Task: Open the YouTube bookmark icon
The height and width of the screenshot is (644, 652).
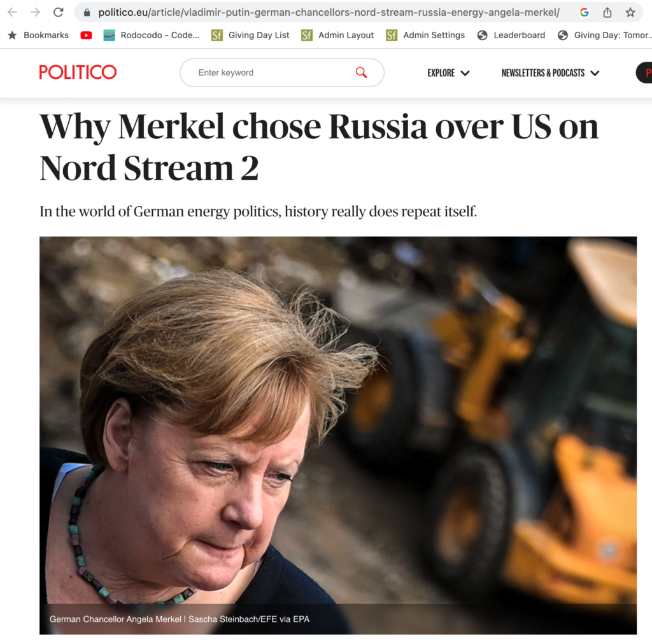Action: [x=86, y=35]
